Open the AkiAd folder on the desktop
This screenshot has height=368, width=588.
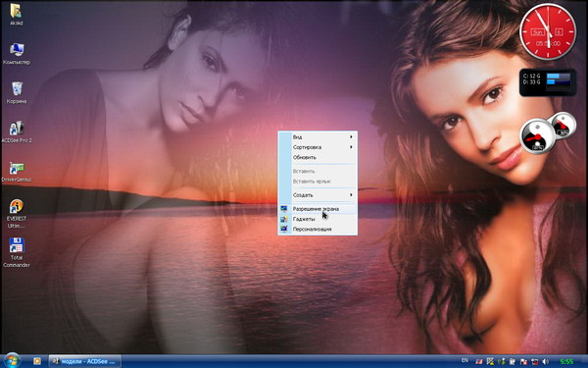[16, 15]
